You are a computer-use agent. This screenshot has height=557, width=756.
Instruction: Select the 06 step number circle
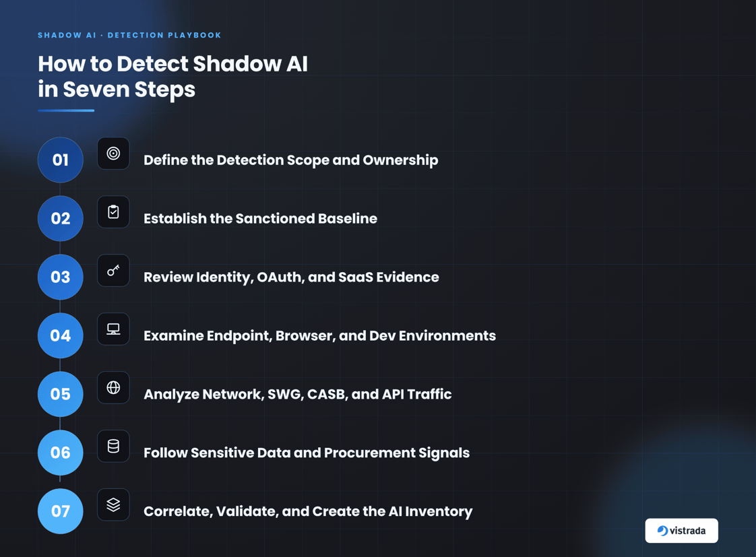click(x=60, y=453)
